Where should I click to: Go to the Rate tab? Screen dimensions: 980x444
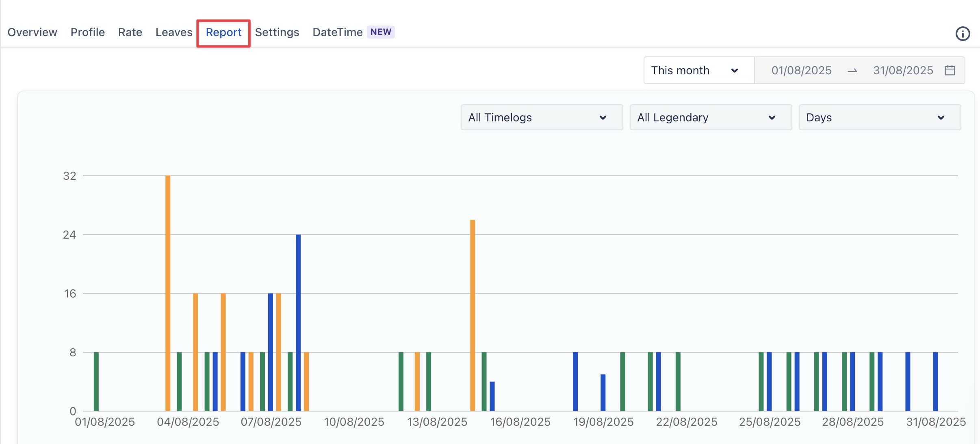[x=130, y=32]
